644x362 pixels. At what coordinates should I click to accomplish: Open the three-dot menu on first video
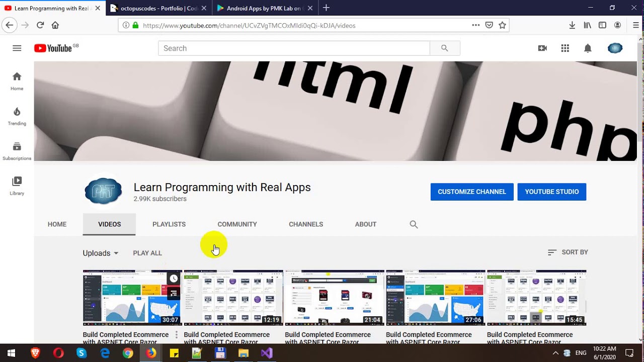coord(176,335)
